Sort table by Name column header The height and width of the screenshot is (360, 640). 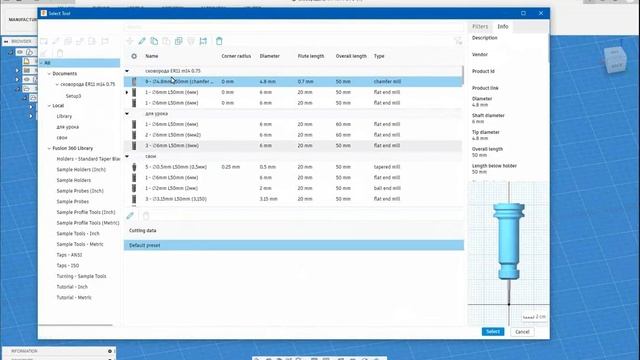(x=152, y=56)
